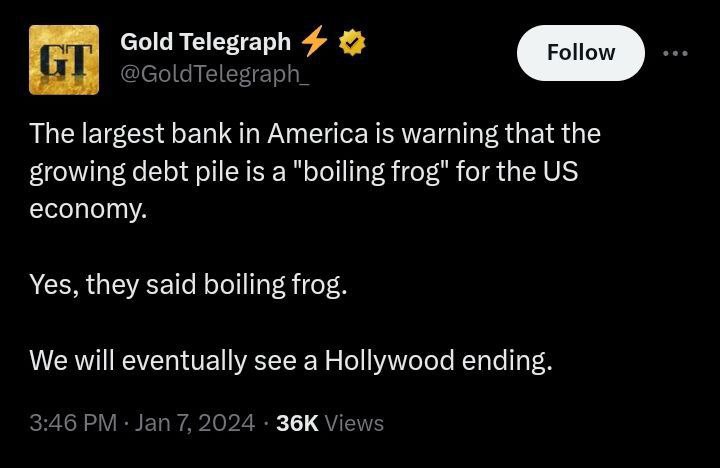Click the word 'warning' in the first line
The image size is (720, 468).
(x=450, y=135)
